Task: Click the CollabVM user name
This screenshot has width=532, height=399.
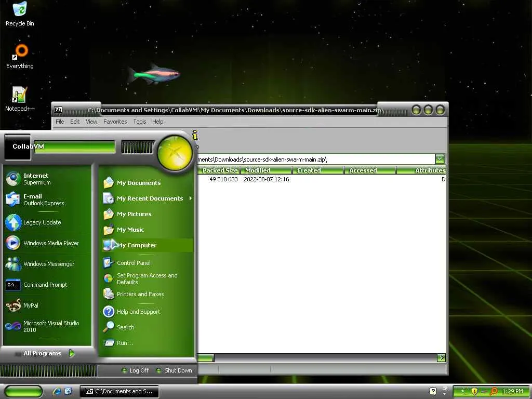Action: click(28, 146)
